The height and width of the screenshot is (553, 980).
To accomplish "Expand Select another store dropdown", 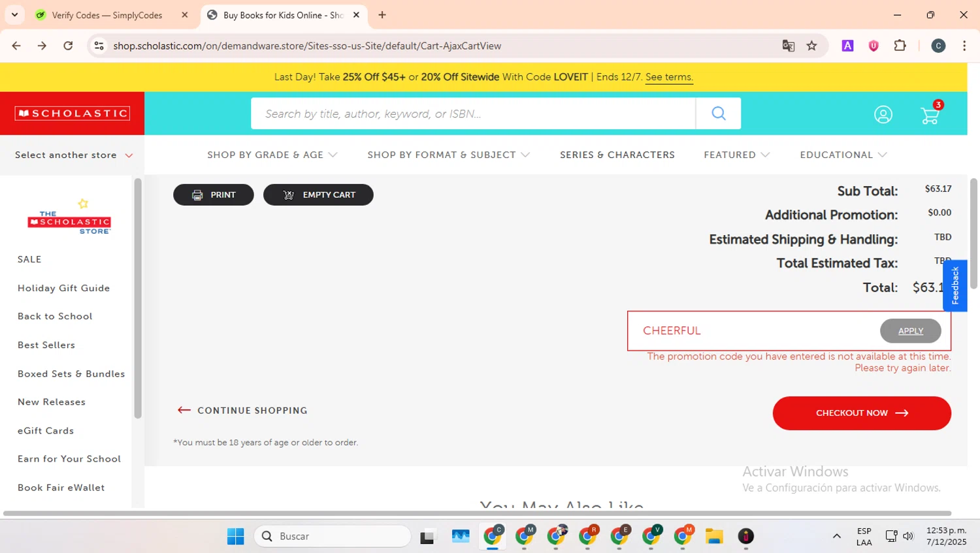I will click(74, 155).
